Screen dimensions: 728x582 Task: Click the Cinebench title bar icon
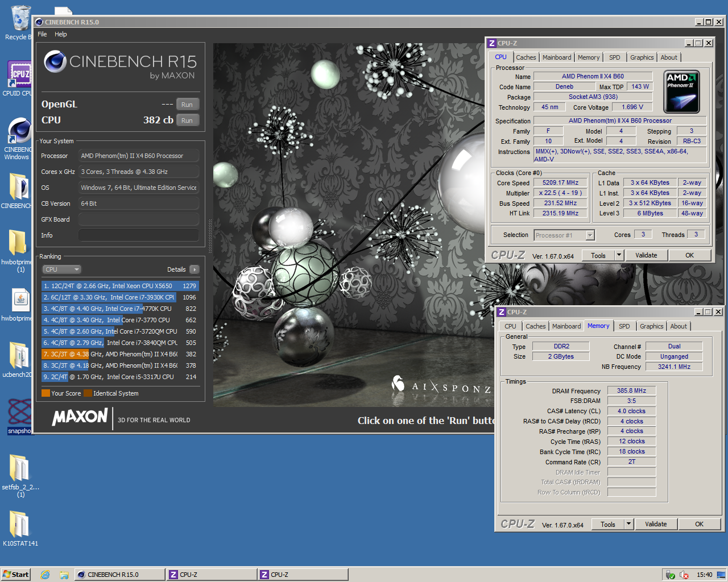pyautogui.click(x=39, y=22)
